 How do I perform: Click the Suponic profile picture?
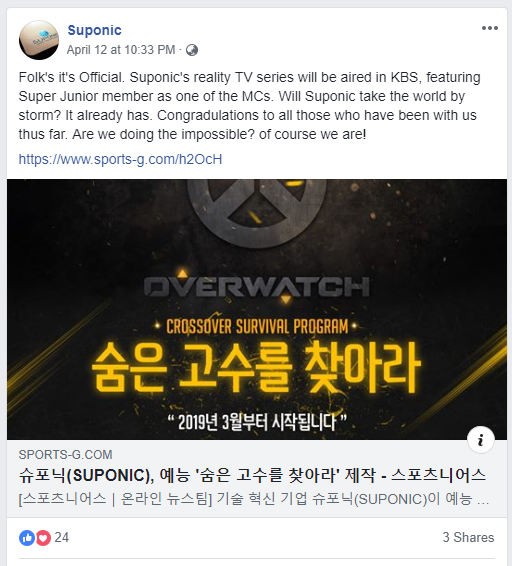click(x=39, y=40)
